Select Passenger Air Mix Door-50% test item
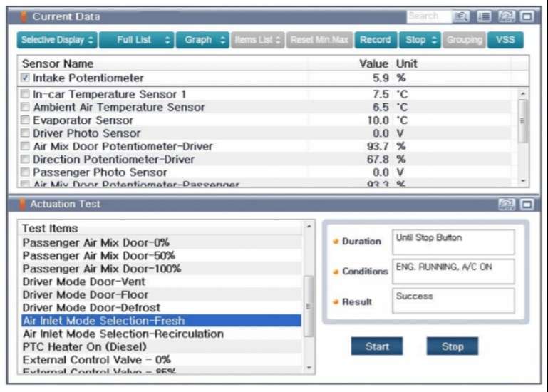This screenshot has width=548, height=392. point(161,256)
